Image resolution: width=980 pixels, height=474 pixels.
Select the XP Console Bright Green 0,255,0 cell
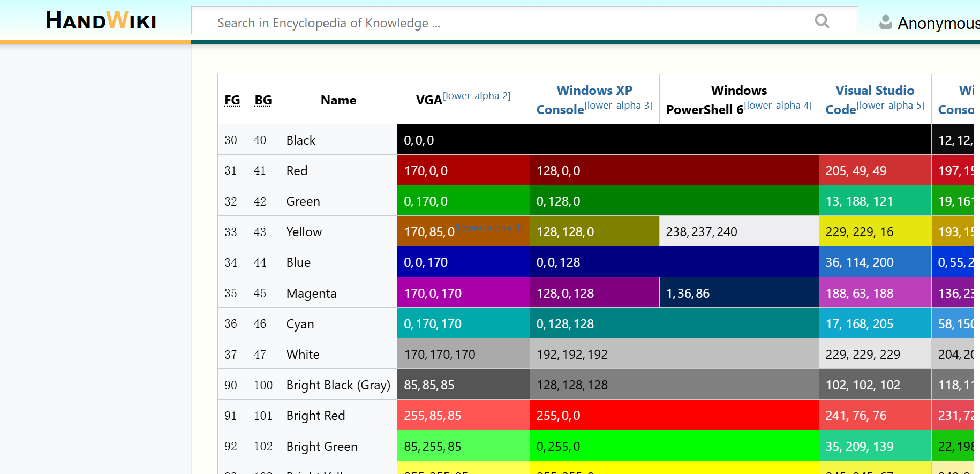(x=674, y=446)
